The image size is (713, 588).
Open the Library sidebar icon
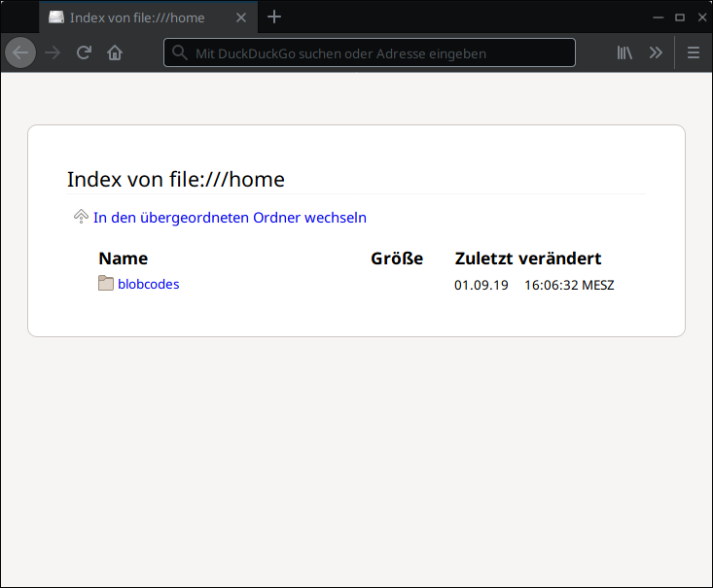click(x=624, y=52)
